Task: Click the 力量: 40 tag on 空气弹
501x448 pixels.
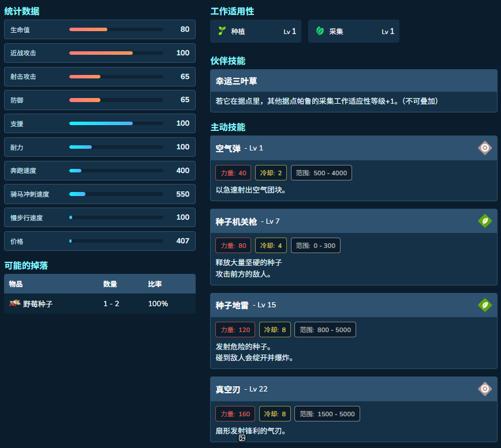Action: point(233,173)
